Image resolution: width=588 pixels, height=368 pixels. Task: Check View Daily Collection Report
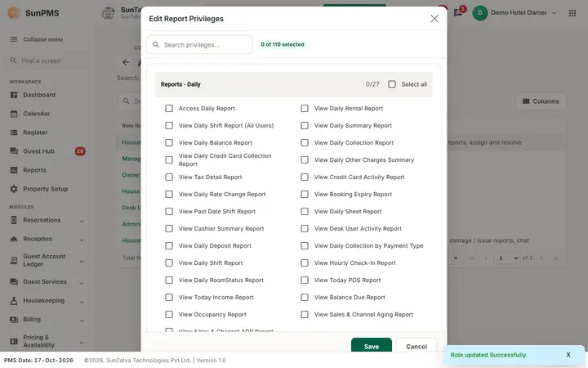(305, 142)
